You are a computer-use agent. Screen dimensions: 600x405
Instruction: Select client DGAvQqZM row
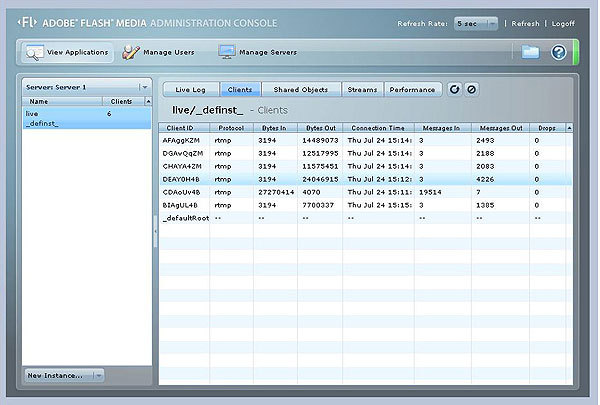pos(365,154)
